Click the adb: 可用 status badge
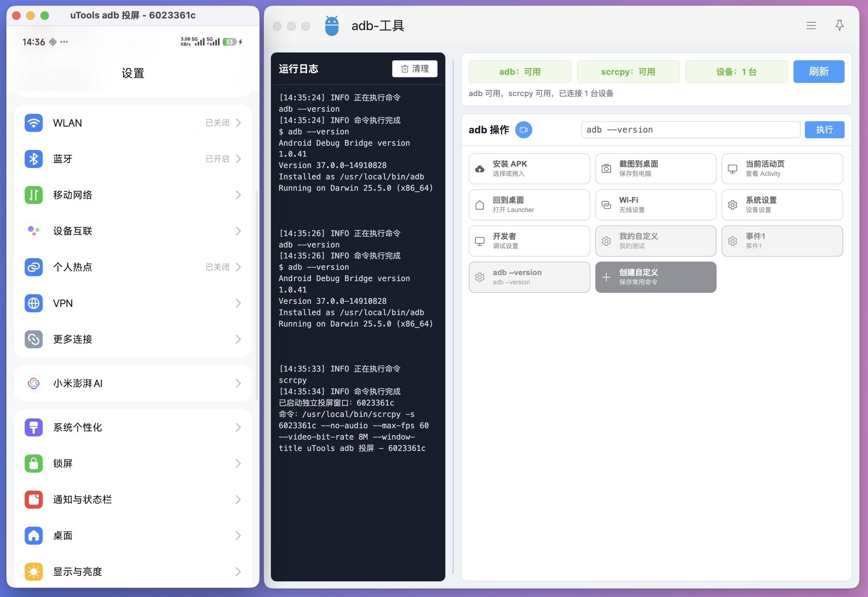 click(520, 72)
